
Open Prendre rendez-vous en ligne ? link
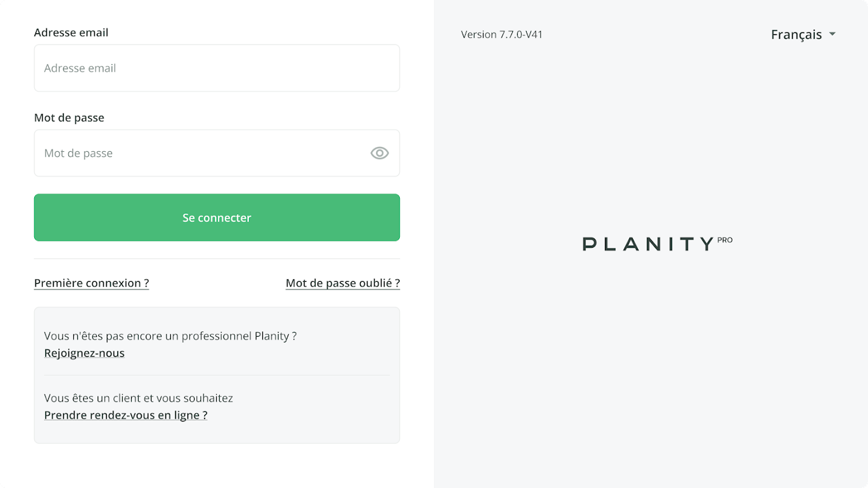tap(126, 415)
